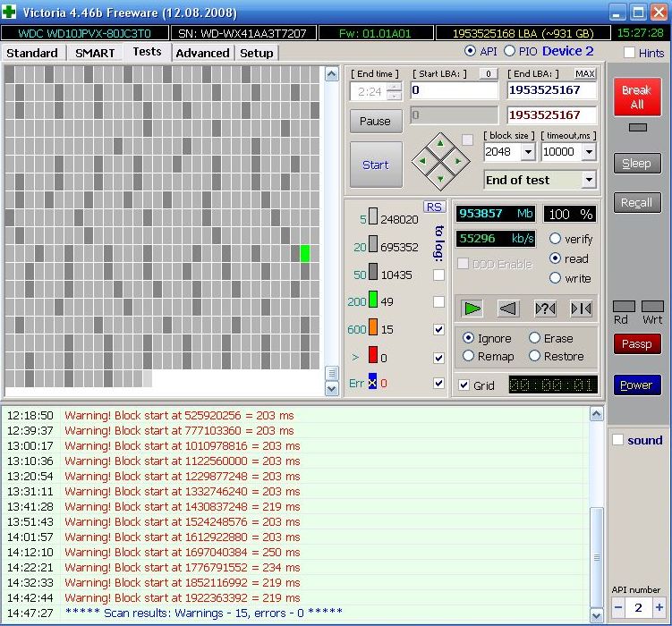Click the RS reset counters button
The image size is (672, 626).
[x=434, y=207]
